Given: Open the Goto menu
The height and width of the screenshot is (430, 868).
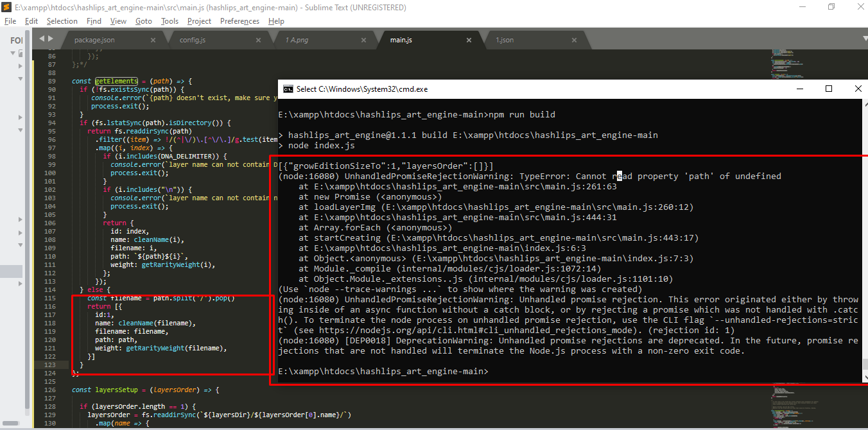Looking at the screenshot, I should click(x=143, y=21).
